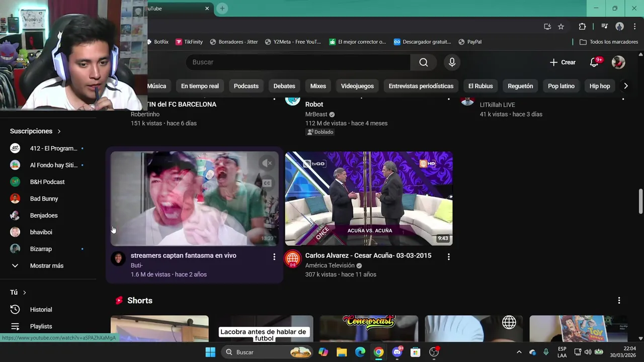Open the Y2Meta bookmark

click(293, 42)
